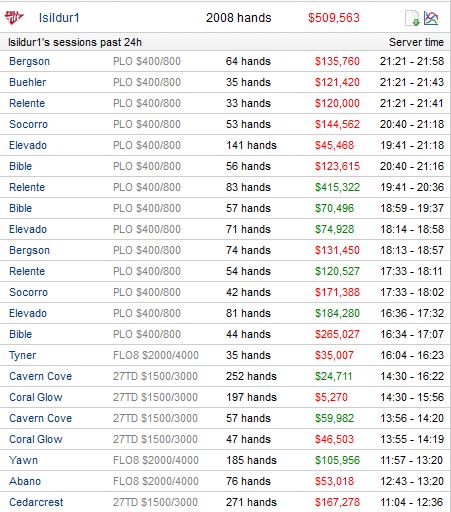This screenshot has width=451, height=512.
Task: Click the Server time column header
Action: [416, 42]
